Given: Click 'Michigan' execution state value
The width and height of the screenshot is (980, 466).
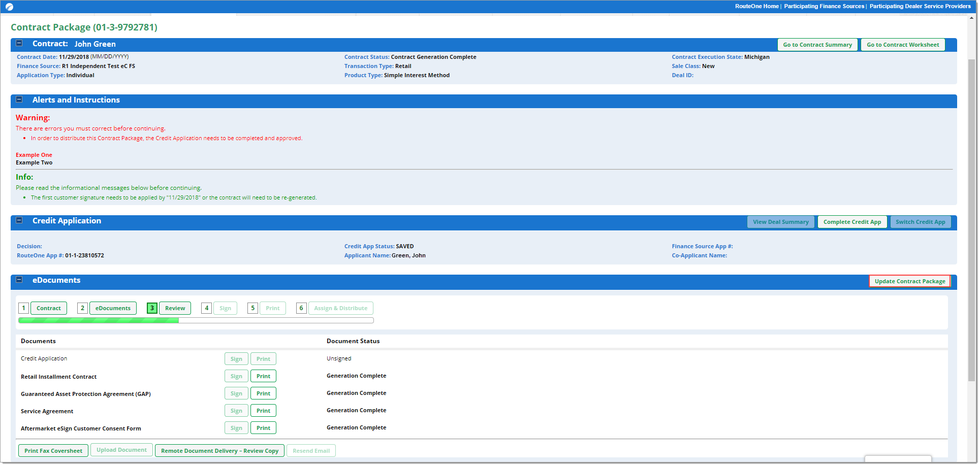Looking at the screenshot, I should (756, 57).
